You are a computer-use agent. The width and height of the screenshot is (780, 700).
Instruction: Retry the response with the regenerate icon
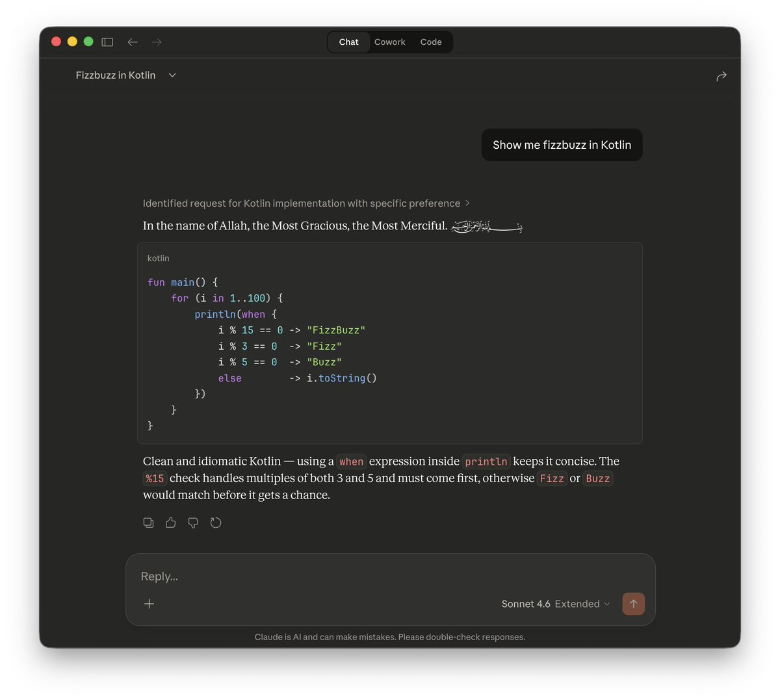click(x=216, y=523)
